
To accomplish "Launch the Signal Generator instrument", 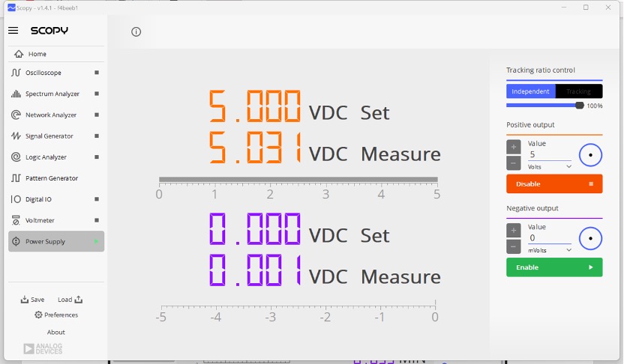I will click(56, 136).
